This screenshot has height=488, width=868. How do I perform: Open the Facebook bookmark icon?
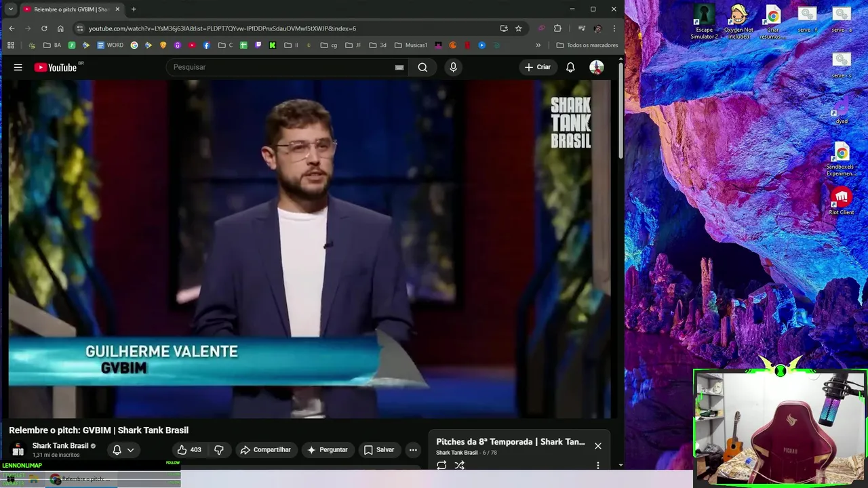(x=207, y=45)
